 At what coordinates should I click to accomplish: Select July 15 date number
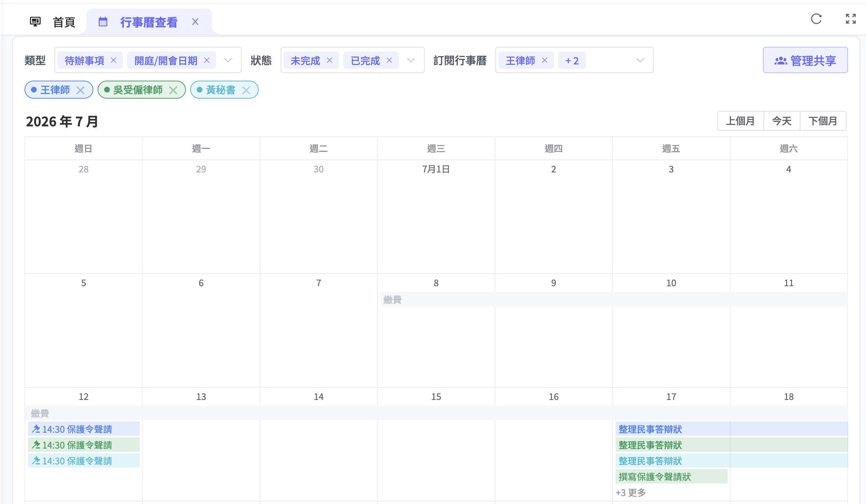click(x=436, y=397)
